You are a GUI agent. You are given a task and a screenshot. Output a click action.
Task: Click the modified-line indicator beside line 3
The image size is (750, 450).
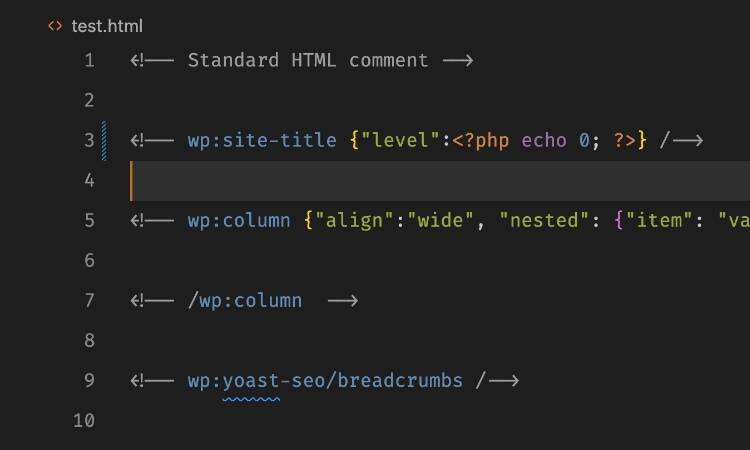click(x=104, y=140)
